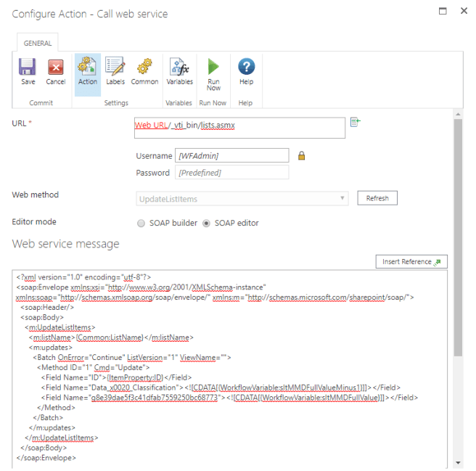Select the SOAP builder radio button
476x471 pixels.
pos(141,224)
